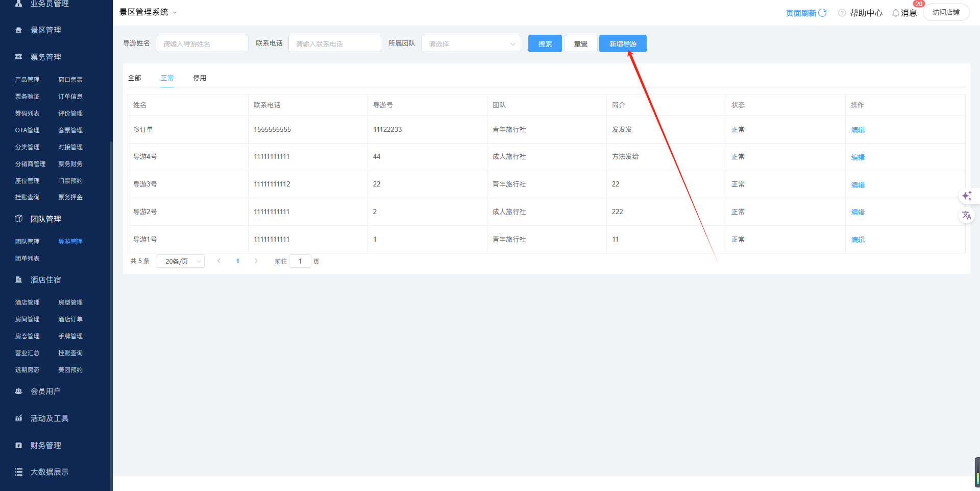Click 编辑 link for 导游3号
980x491 pixels.
click(x=857, y=185)
